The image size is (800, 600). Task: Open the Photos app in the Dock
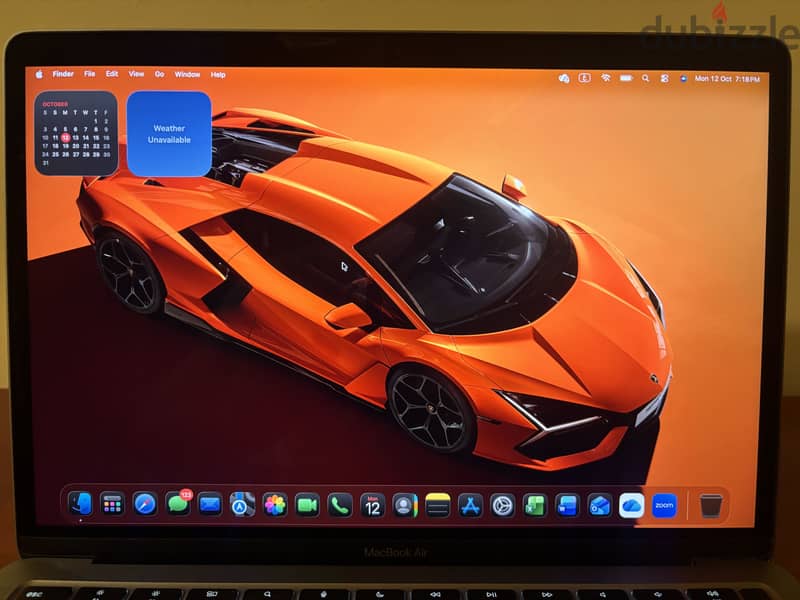coord(275,505)
